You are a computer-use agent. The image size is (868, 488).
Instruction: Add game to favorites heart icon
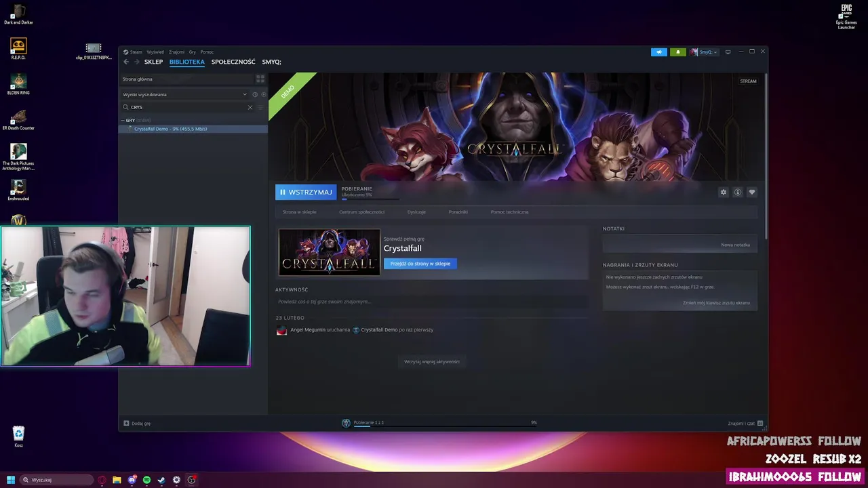(x=752, y=192)
